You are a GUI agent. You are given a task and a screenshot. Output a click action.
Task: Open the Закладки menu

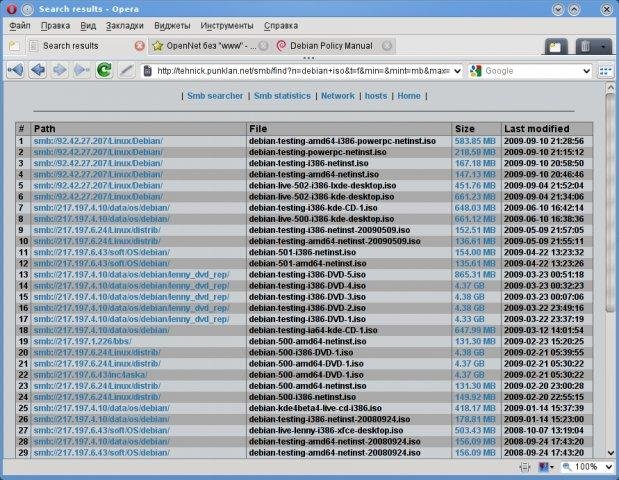tap(124, 26)
